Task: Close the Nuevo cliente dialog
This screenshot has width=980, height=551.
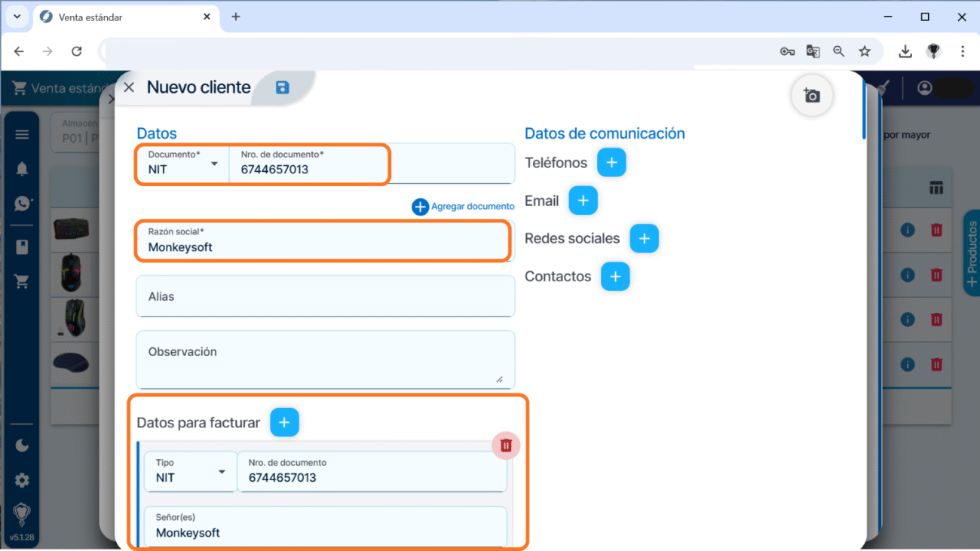Action: coord(129,87)
